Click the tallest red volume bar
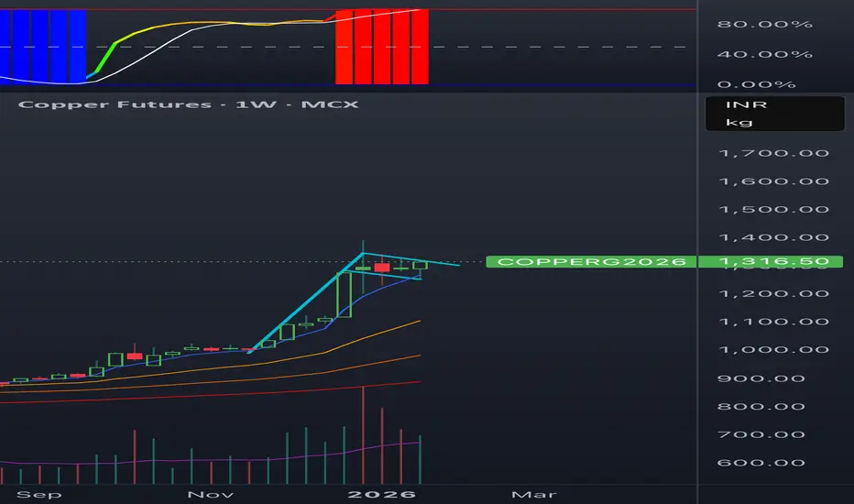This screenshot has height=504, width=854. pos(363,434)
